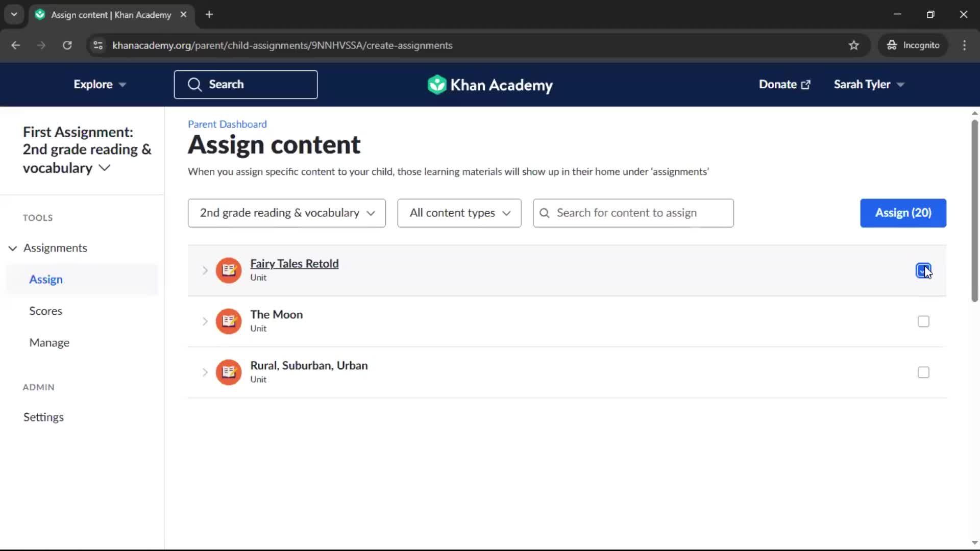Image resolution: width=980 pixels, height=551 pixels.
Task: Click the site information icon in address bar
Action: [98, 45]
